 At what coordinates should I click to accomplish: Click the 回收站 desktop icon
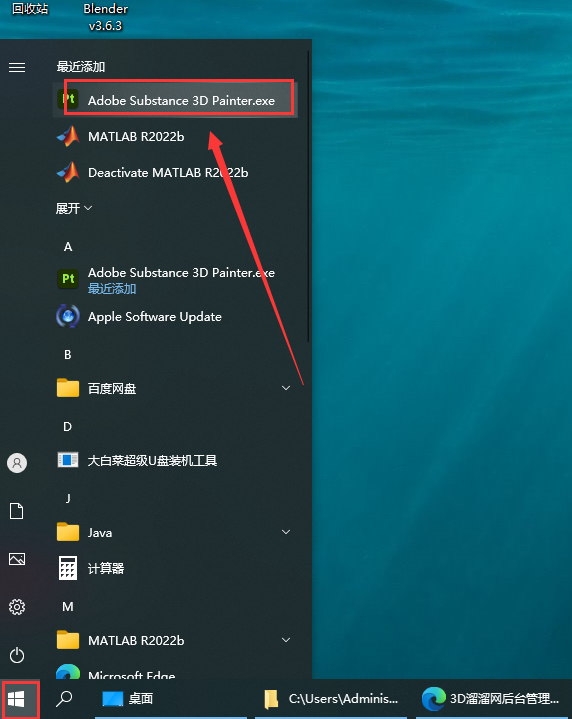click(30, 9)
